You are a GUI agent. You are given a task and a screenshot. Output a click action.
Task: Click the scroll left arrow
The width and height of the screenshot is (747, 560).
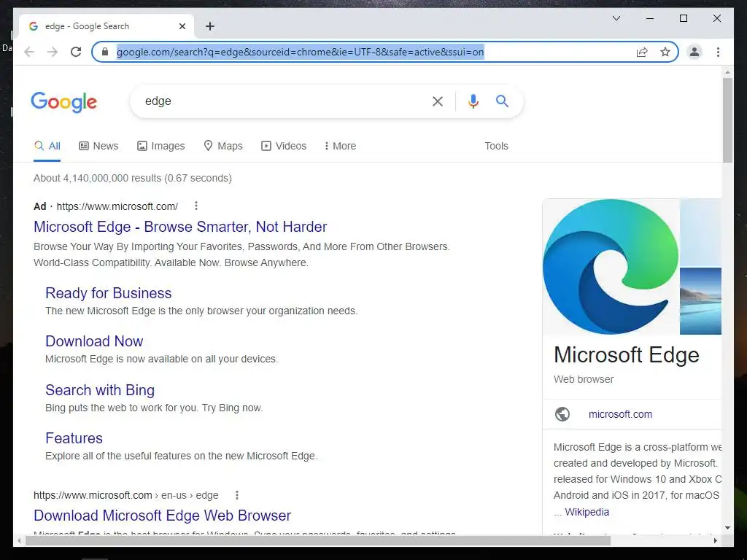pos(19,540)
